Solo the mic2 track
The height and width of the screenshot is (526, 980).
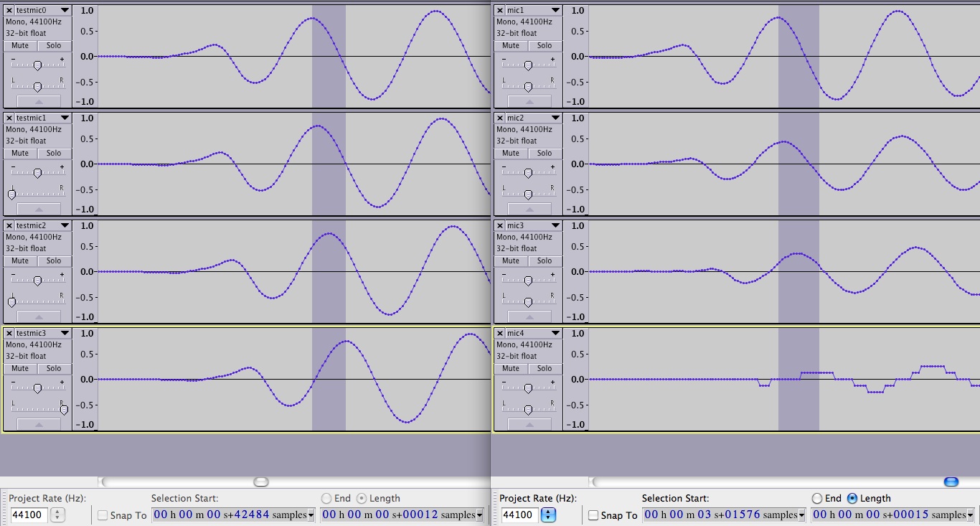coord(545,153)
